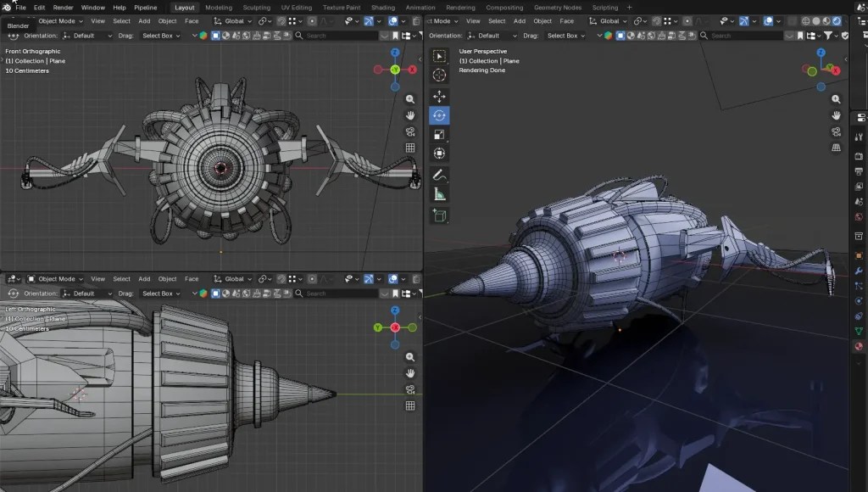Open the Object properties tab
The image size is (868, 492).
859,255
